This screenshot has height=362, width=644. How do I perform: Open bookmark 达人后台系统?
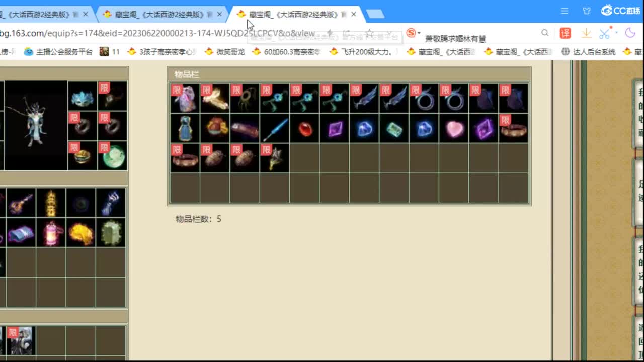[588, 51]
